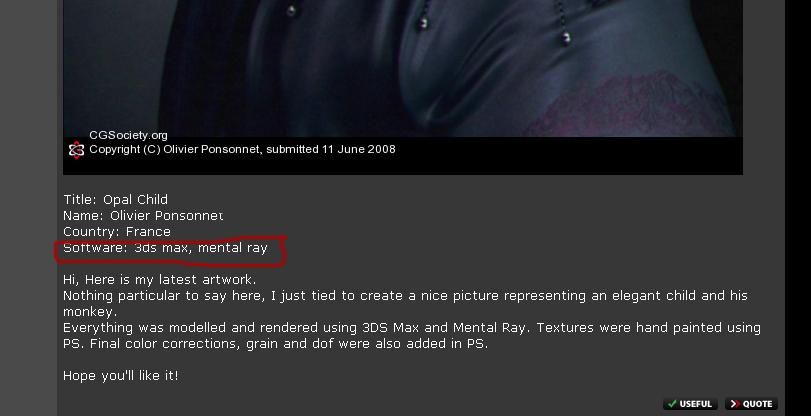Click the Name: Olivier Ponsonnet line
811x416 pixels.
143,215
